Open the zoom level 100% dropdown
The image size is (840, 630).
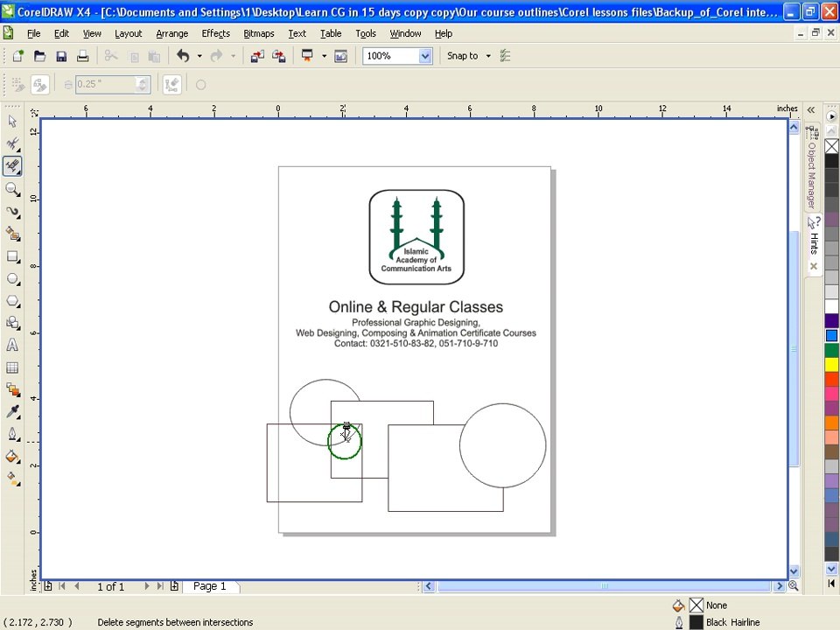(x=425, y=56)
